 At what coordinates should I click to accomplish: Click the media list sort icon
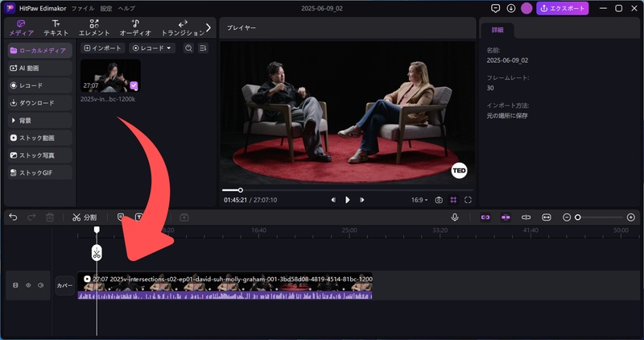click(203, 48)
